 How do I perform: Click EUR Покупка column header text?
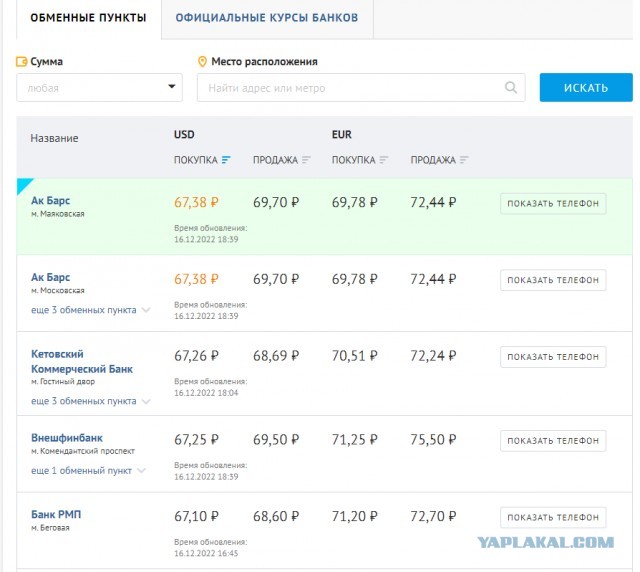[353, 160]
